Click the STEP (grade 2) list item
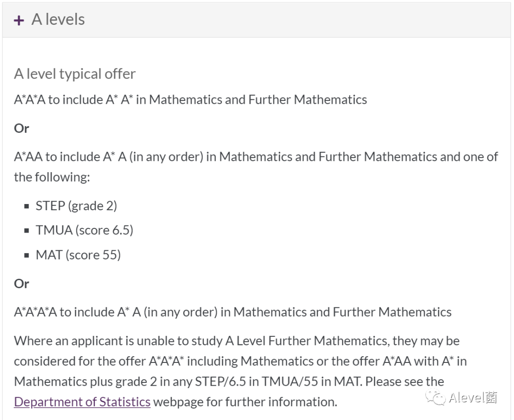This screenshot has height=420, width=514. click(x=76, y=206)
